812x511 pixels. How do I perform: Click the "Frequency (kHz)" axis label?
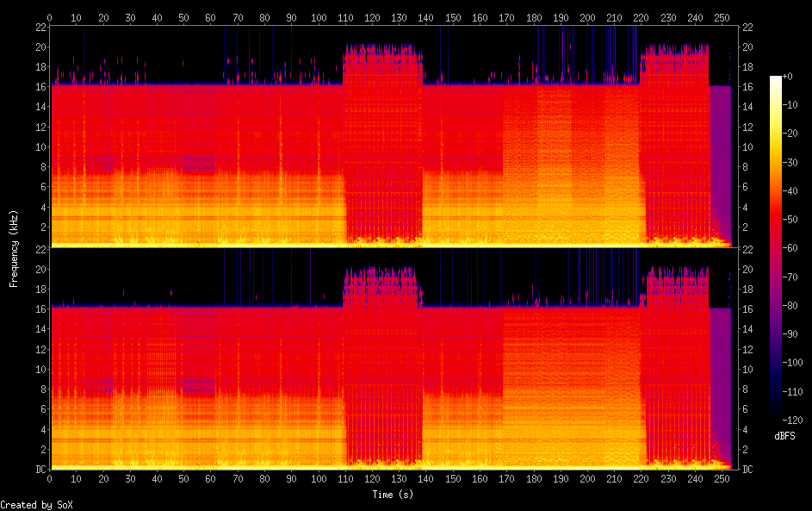coord(14,248)
